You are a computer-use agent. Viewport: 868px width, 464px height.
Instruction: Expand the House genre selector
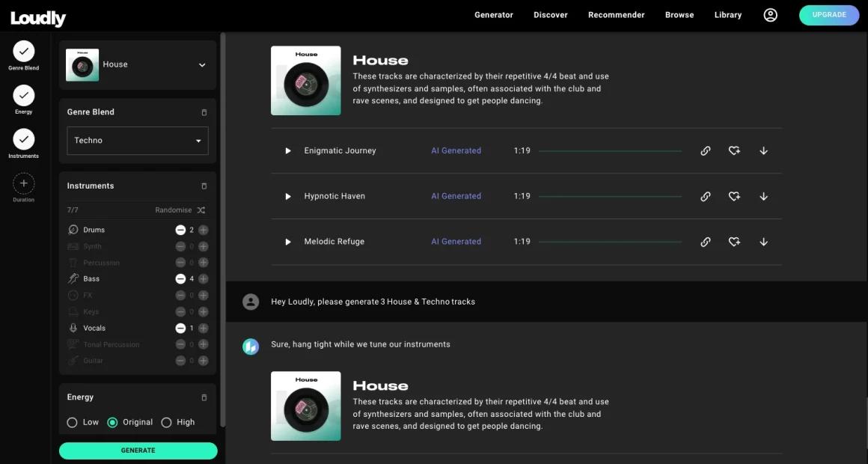tap(137, 65)
